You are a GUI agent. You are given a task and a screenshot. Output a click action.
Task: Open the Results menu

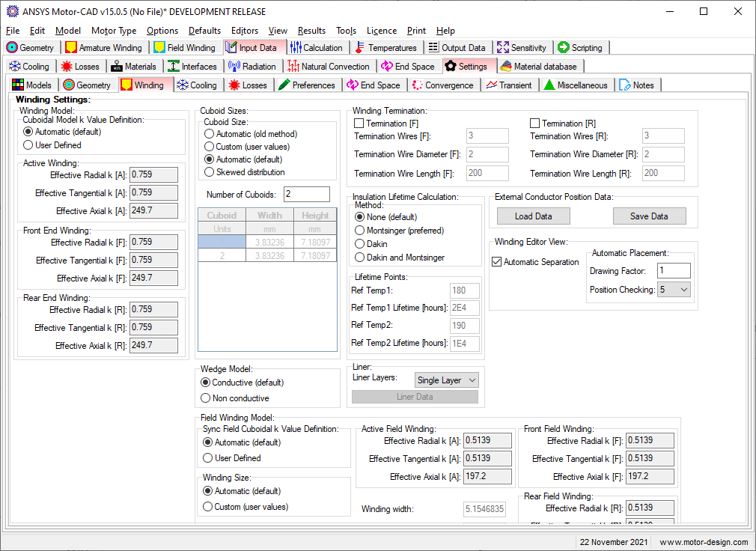pyautogui.click(x=311, y=31)
